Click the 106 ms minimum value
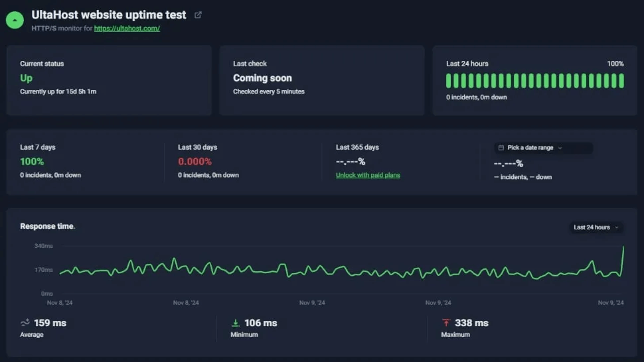This screenshot has height=362, width=644. point(261,323)
